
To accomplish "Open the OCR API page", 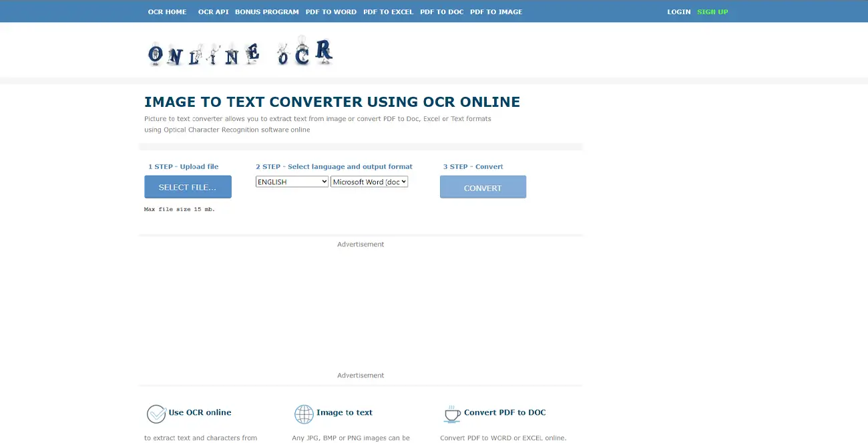I will [x=213, y=11].
